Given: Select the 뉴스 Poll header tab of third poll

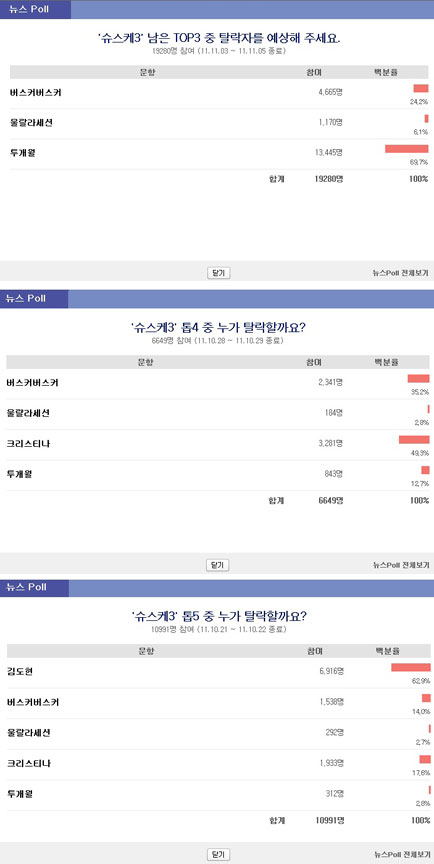Looking at the screenshot, I should point(35,587).
